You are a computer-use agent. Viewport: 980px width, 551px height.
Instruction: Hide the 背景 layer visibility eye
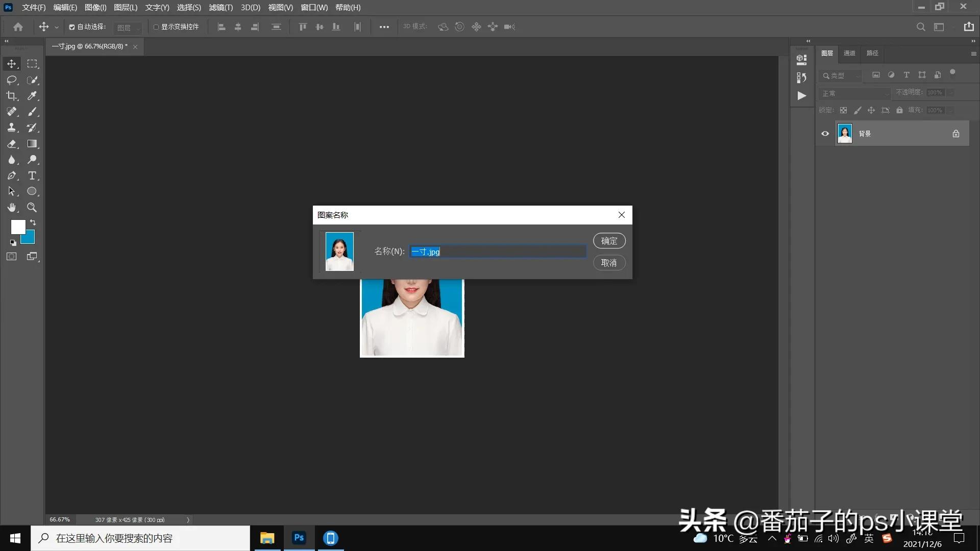pos(825,134)
